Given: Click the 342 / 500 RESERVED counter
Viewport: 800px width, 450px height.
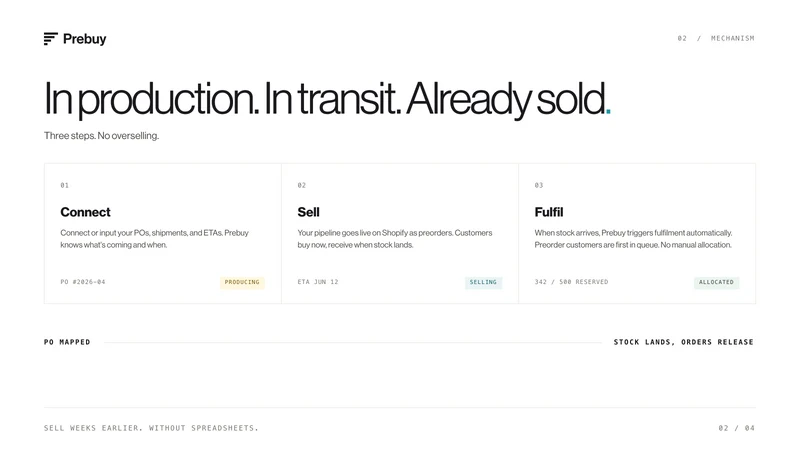Looking at the screenshot, I should [571, 282].
